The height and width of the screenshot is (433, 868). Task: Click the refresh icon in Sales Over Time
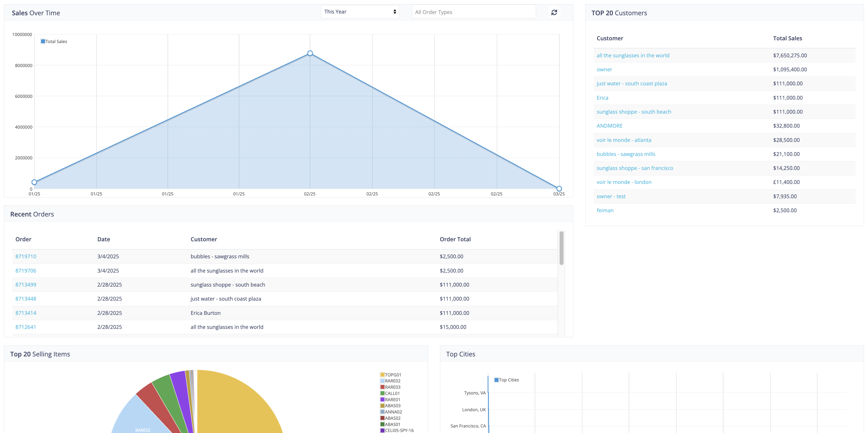(554, 13)
